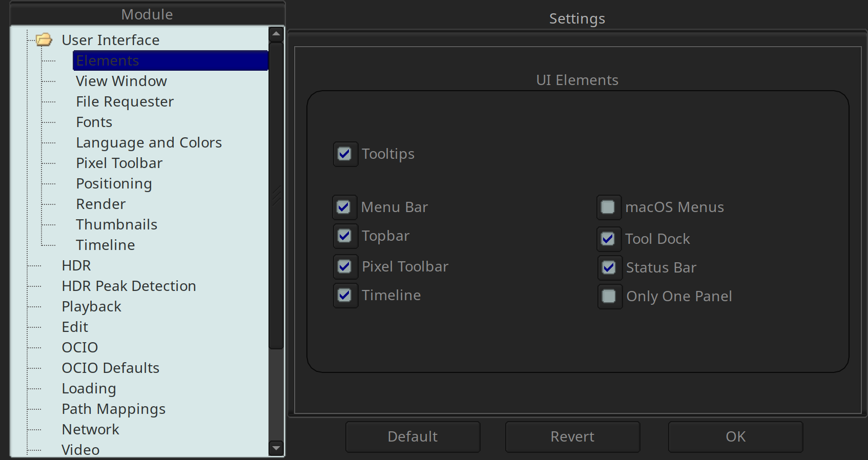Click the module list scroll up arrow
Viewport: 868px width, 460px height.
tap(276, 34)
